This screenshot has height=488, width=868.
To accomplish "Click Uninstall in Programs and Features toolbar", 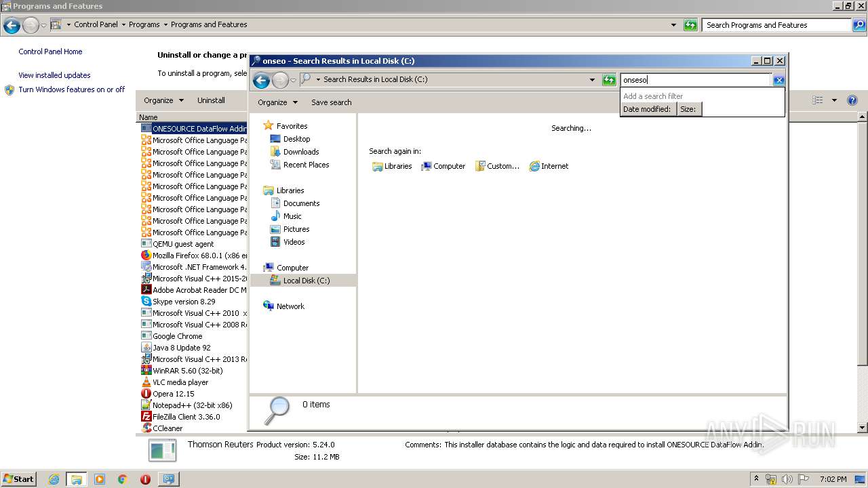I will click(x=211, y=100).
